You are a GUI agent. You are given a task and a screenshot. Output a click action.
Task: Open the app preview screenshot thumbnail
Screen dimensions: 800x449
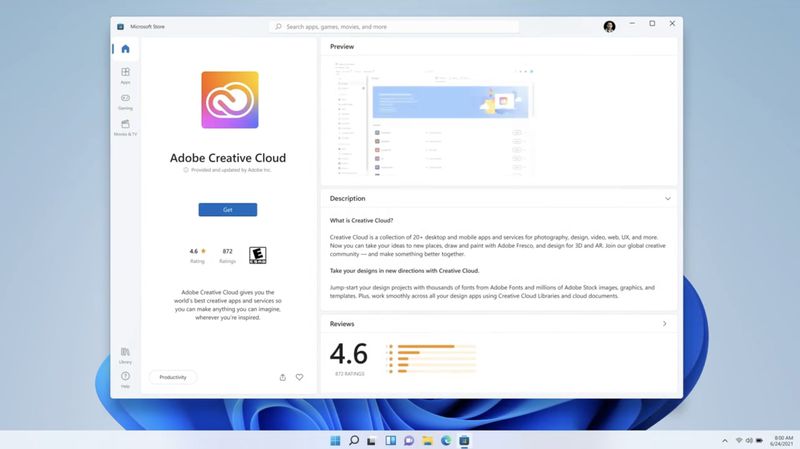[434, 118]
